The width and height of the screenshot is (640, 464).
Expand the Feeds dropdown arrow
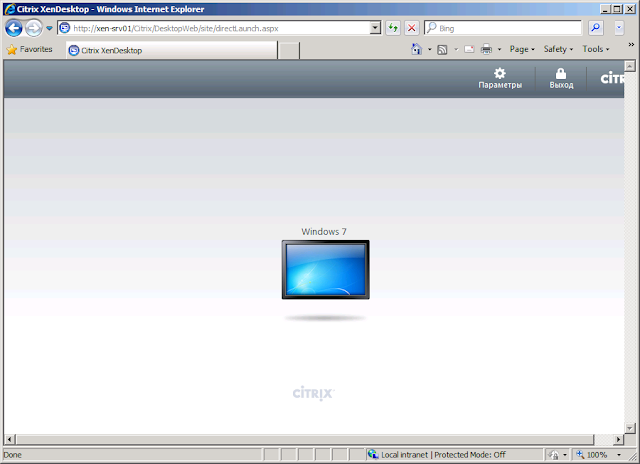pyautogui.click(x=456, y=49)
